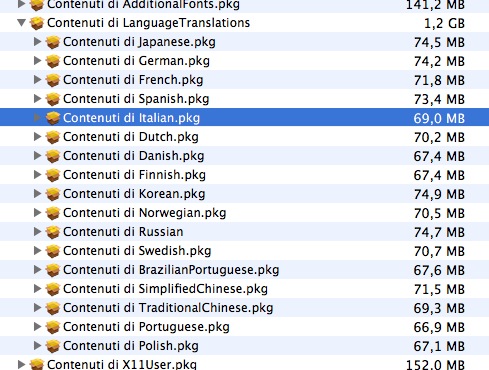489x370 pixels.
Task: Click the 70,7 MB size of Swedish.pkg
Action: (439, 251)
